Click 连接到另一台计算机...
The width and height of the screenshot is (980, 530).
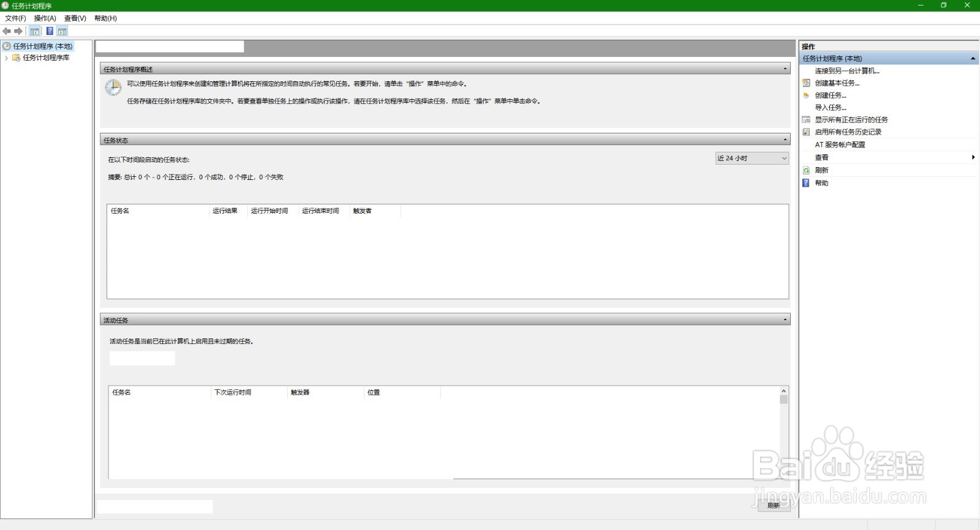click(847, 70)
